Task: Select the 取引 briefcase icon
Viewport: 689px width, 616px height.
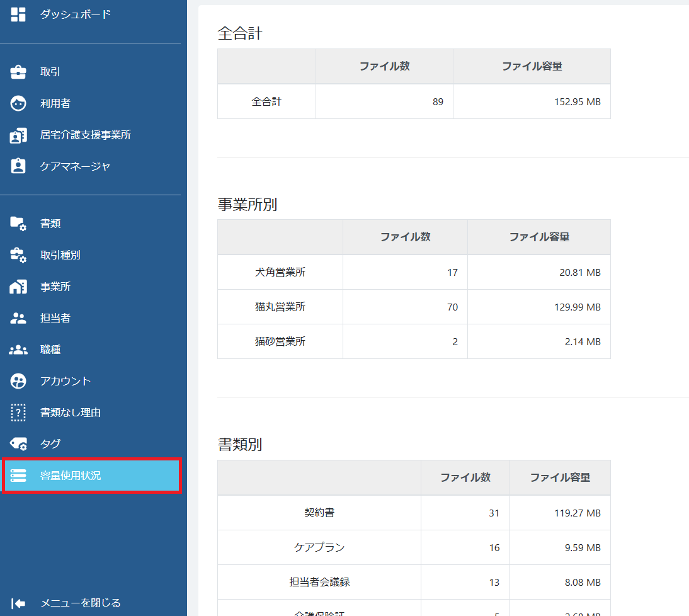Action: [x=18, y=71]
